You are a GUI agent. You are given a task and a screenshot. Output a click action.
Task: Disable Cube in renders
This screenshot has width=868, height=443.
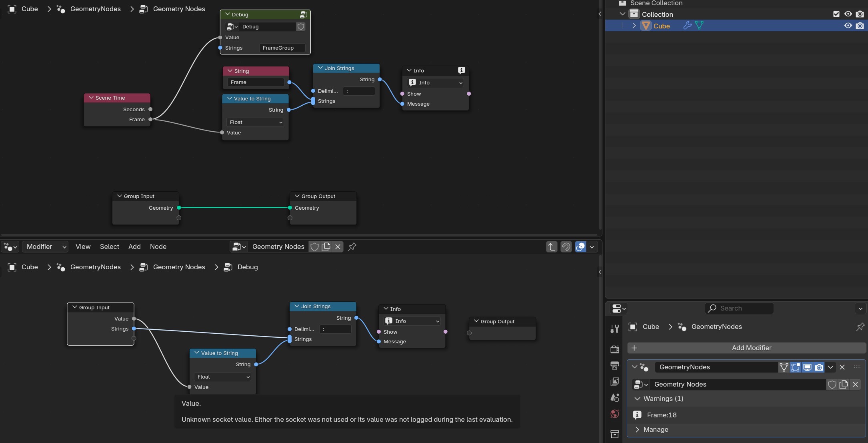tap(860, 26)
